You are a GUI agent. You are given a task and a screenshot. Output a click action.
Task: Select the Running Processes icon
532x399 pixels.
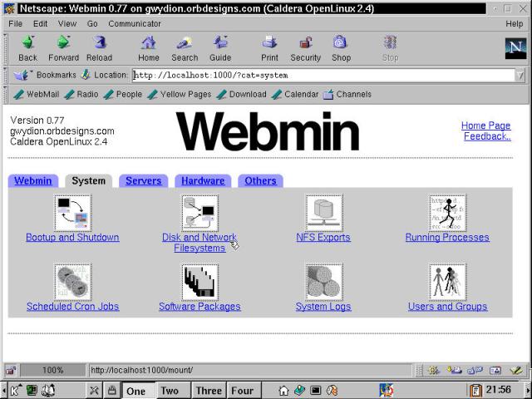[x=447, y=213]
